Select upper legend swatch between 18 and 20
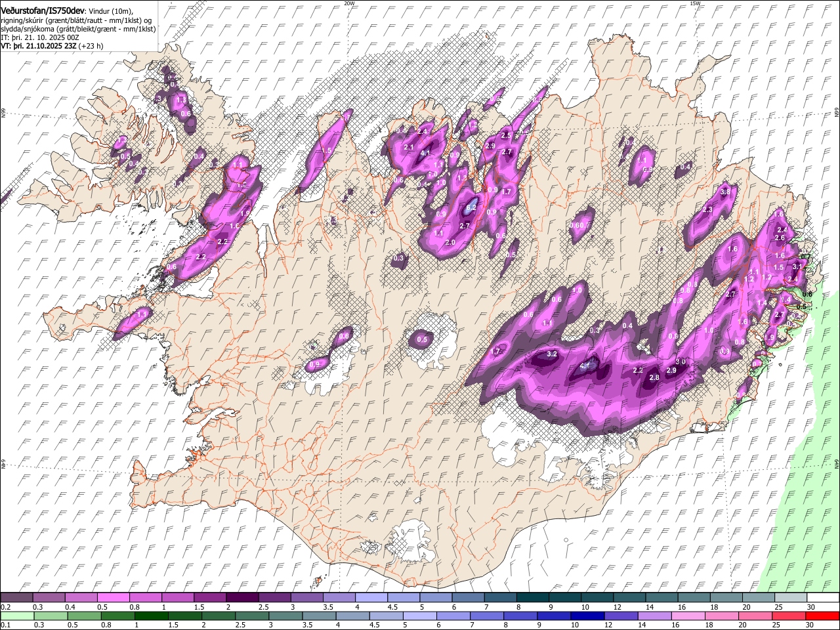Screen dimensions: 840x630 725,598
